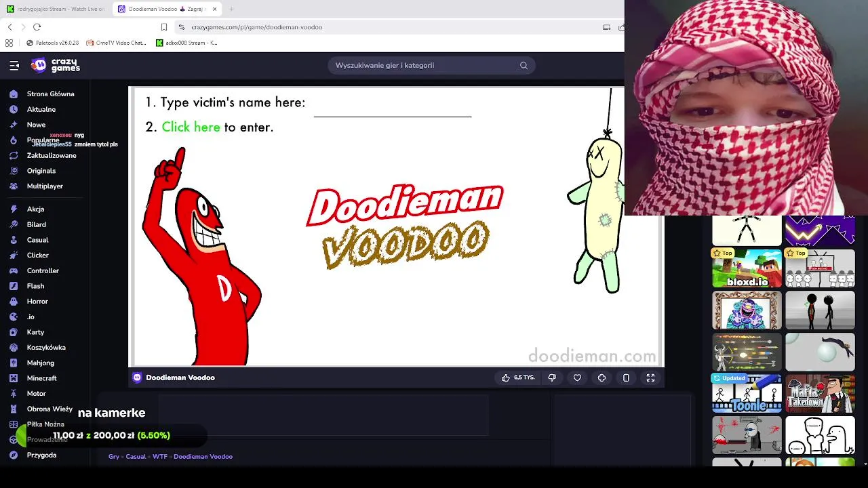Open OmeTV Video Chat bookmark
This screenshot has height=488, width=868.
coord(117,43)
